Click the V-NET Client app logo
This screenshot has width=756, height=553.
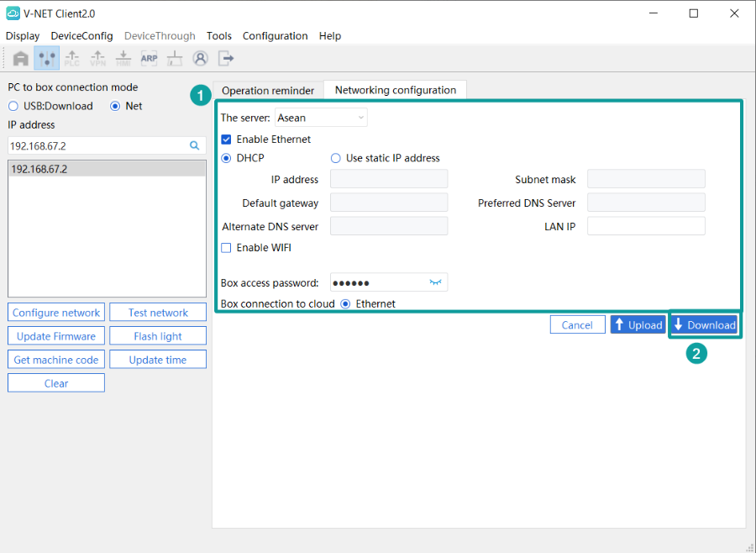click(13, 13)
